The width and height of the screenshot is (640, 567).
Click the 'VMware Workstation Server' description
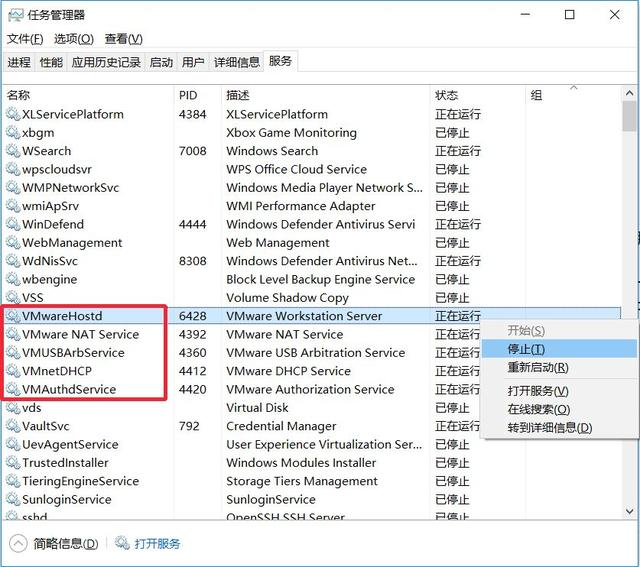304,316
